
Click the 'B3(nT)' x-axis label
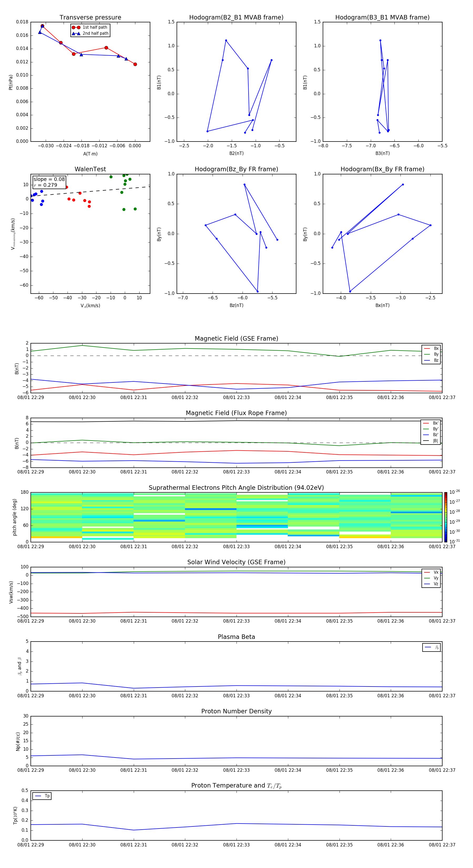[x=382, y=153]
